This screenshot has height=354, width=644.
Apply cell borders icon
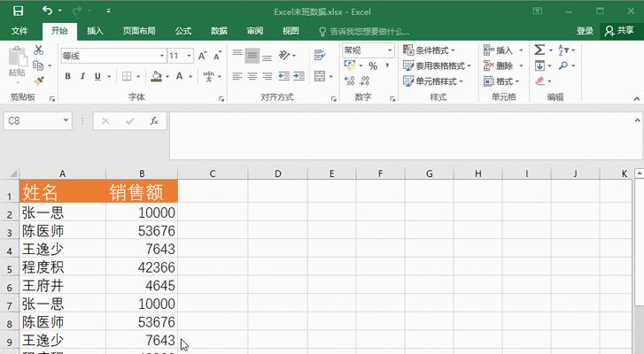click(127, 76)
